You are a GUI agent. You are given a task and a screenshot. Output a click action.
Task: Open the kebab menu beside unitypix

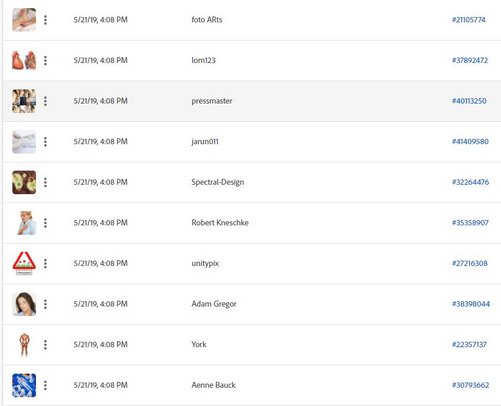[x=45, y=264]
